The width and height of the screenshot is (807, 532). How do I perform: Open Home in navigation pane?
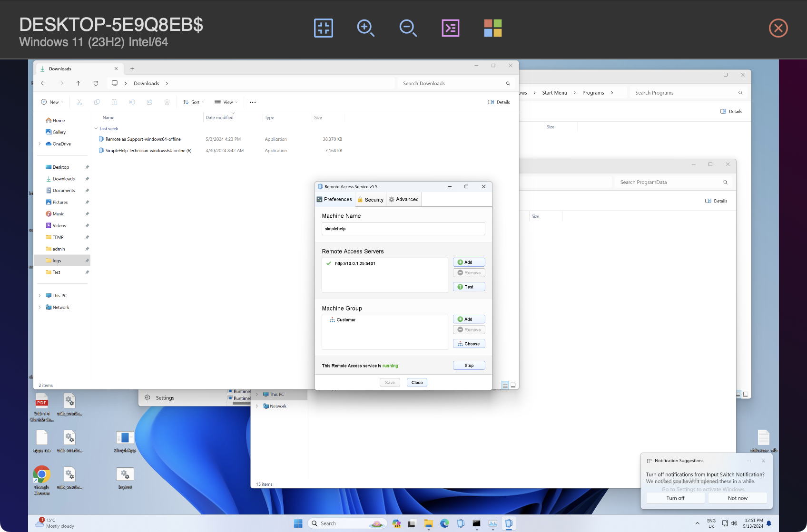click(55, 121)
